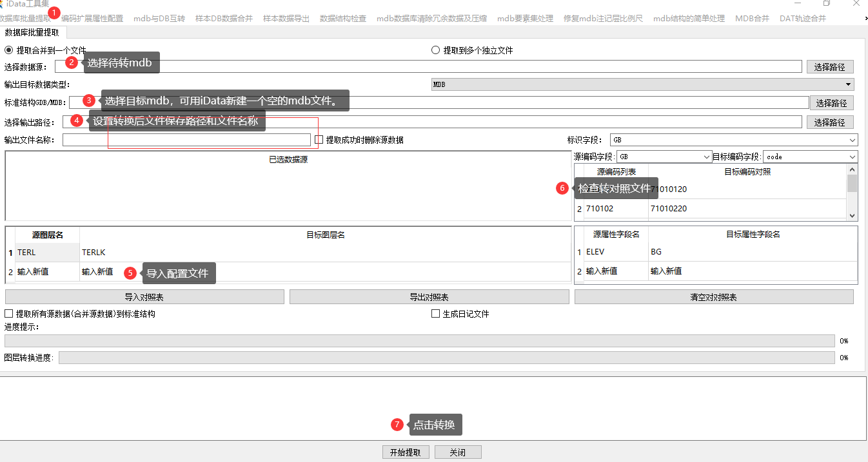This screenshot has width=868, height=462.
Task: Open the 目标编码字段 code dropdown
Action: click(x=810, y=157)
